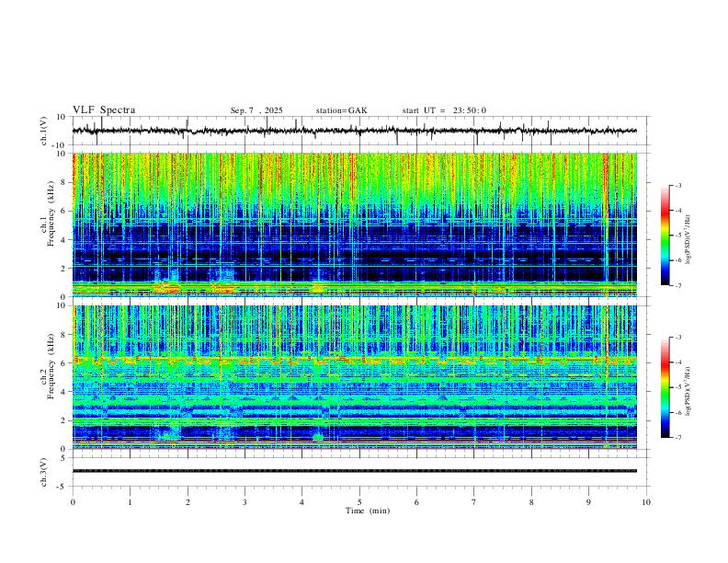728x563 pixels.
Task: Click inside the ch.2 frequency spectrogram
Action: tap(354, 377)
